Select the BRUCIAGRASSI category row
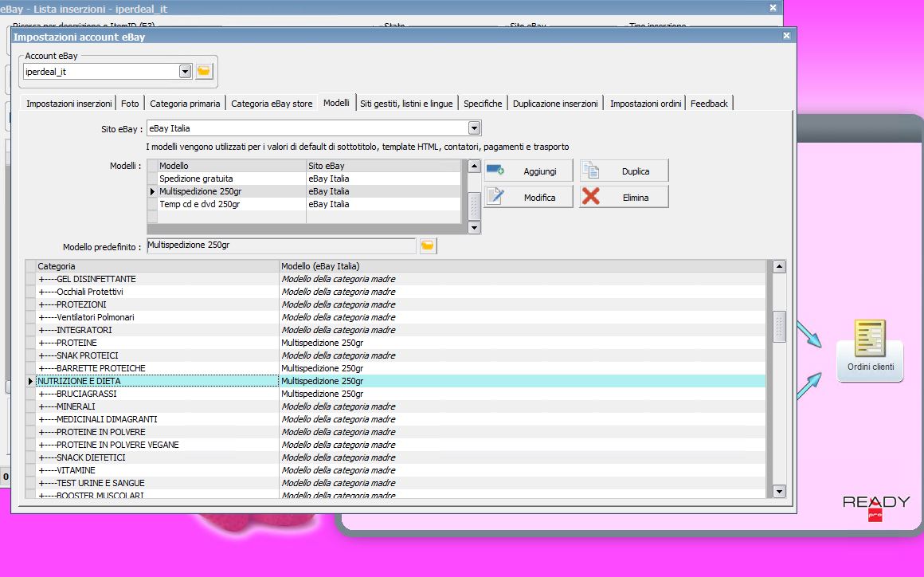Screen dimensions: 924x577 click(395, 394)
